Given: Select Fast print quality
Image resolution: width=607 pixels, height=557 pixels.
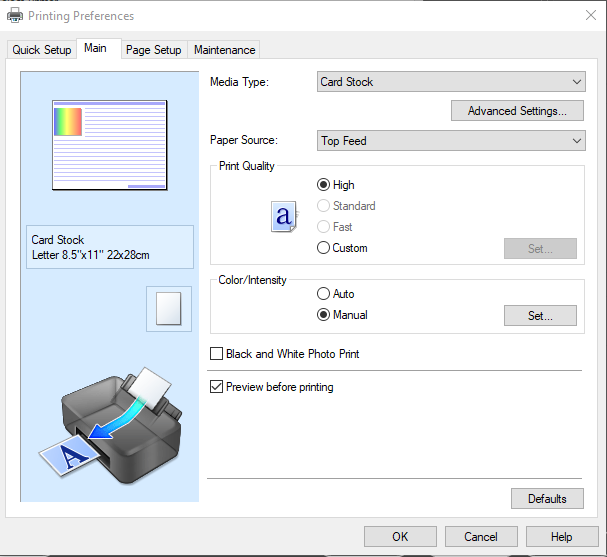Looking at the screenshot, I should tap(334, 227).
